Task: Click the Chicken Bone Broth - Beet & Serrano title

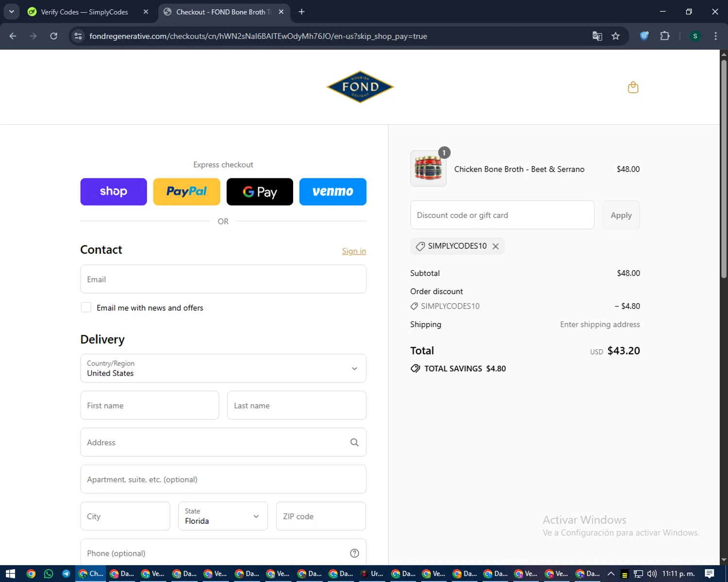Action: (519, 169)
